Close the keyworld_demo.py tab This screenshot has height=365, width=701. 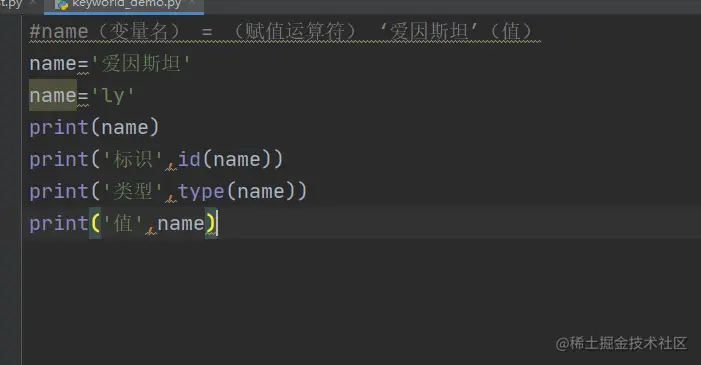(192, 3)
